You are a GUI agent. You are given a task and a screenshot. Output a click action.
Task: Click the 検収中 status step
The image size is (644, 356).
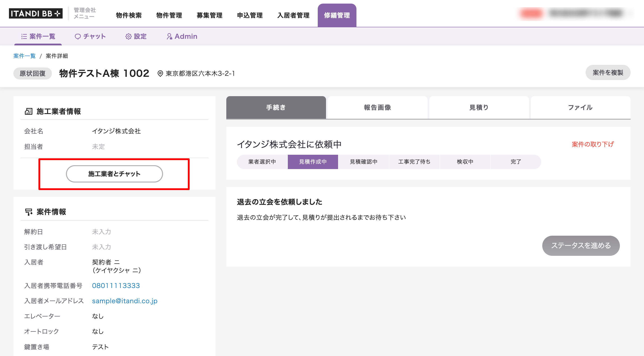(x=465, y=162)
